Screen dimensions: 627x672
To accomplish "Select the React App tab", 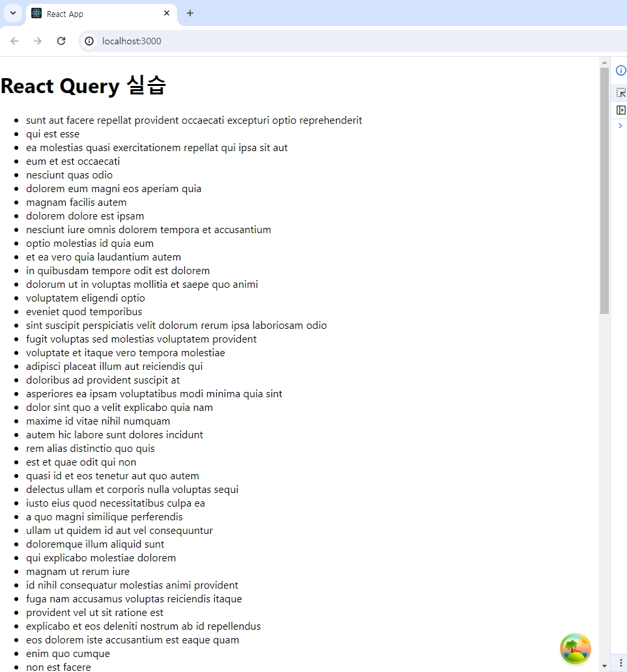I will coord(102,14).
